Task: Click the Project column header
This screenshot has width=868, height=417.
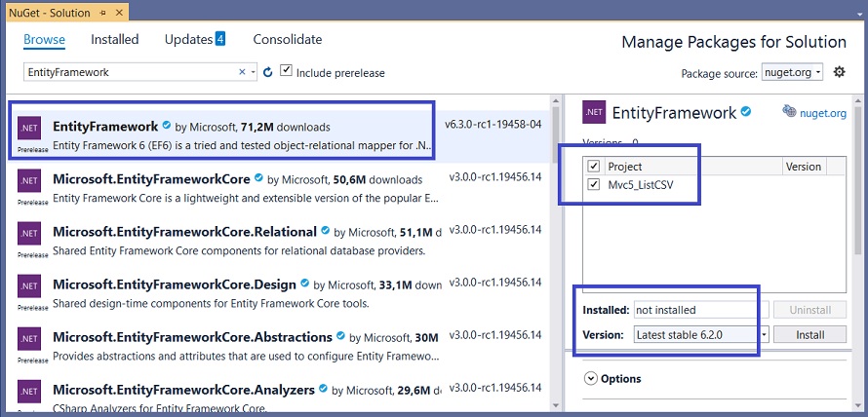Action: pos(624,167)
